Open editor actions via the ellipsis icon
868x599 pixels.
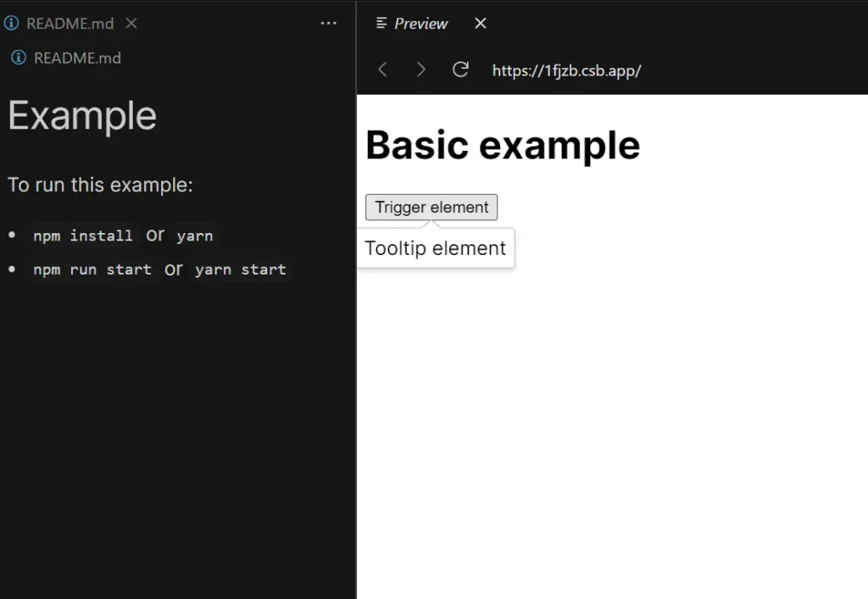tap(329, 23)
